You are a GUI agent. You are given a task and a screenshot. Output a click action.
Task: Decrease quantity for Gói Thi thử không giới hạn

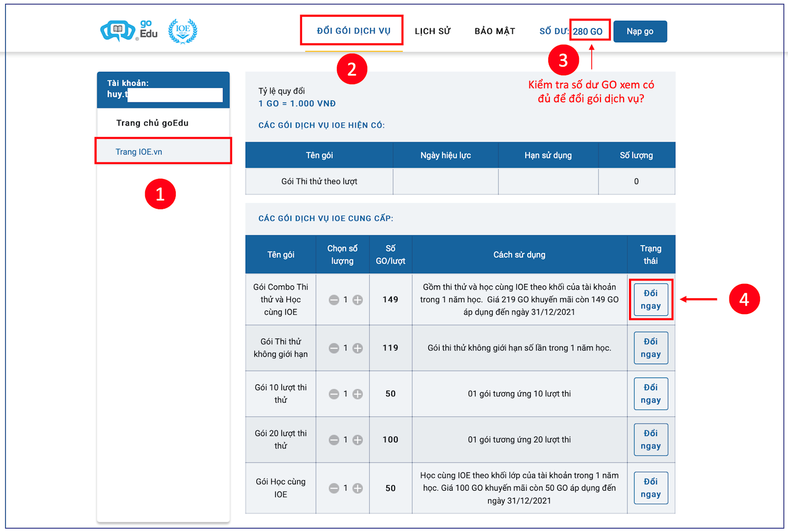[334, 348]
